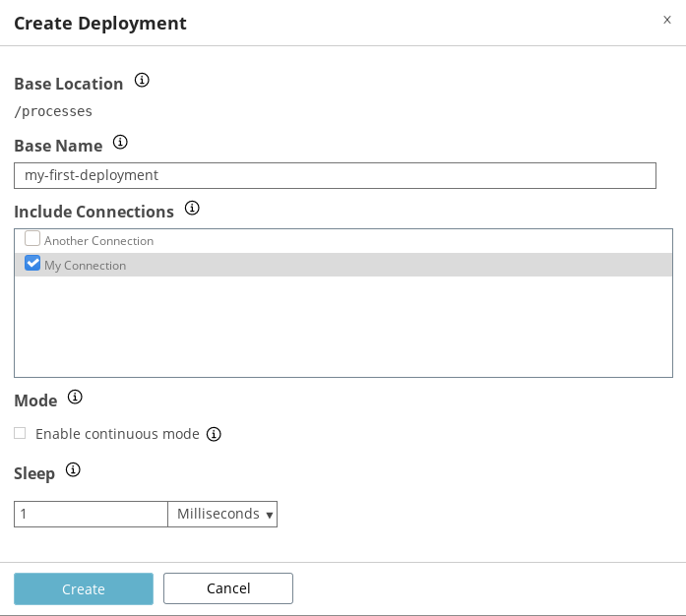Uncheck the My Connection checkbox
686x616 pixels.
[x=32, y=264]
